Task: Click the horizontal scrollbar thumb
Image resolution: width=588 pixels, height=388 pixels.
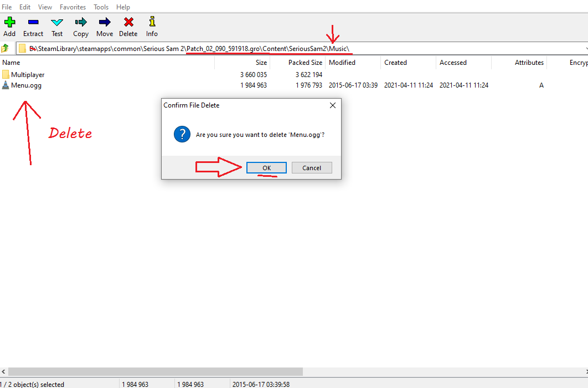Action: pos(155,371)
